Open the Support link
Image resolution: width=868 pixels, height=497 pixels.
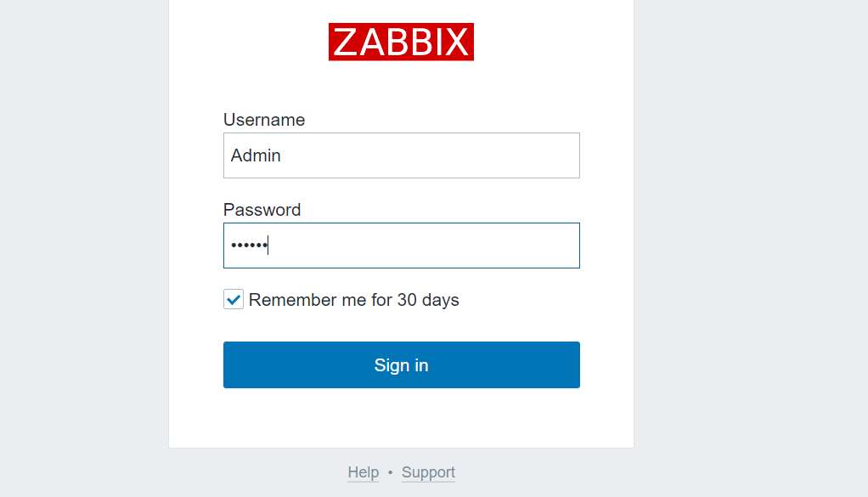click(428, 472)
